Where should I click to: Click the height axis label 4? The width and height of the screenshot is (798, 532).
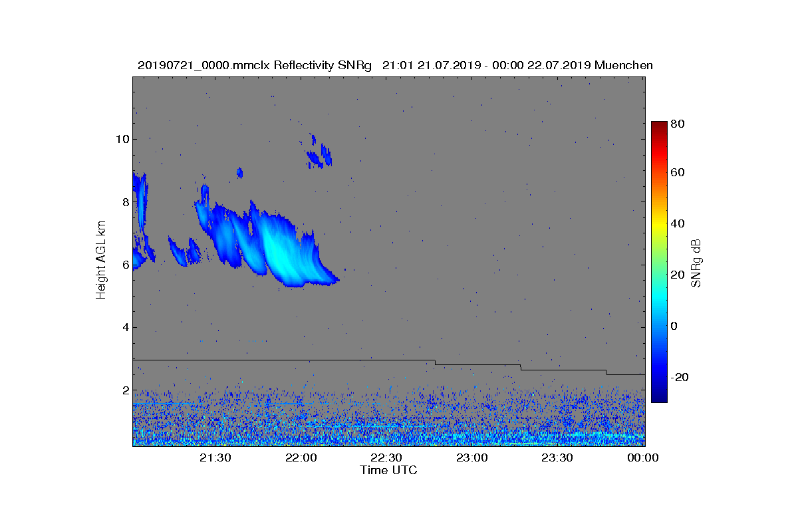coord(125,327)
